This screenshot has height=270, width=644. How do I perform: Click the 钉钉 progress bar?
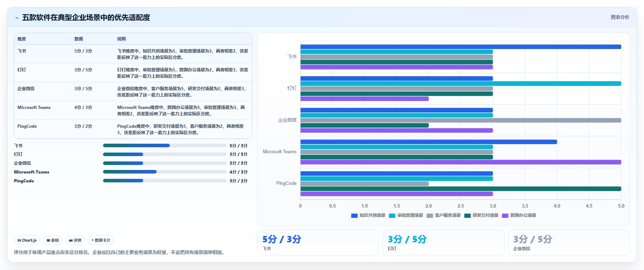pos(165,154)
